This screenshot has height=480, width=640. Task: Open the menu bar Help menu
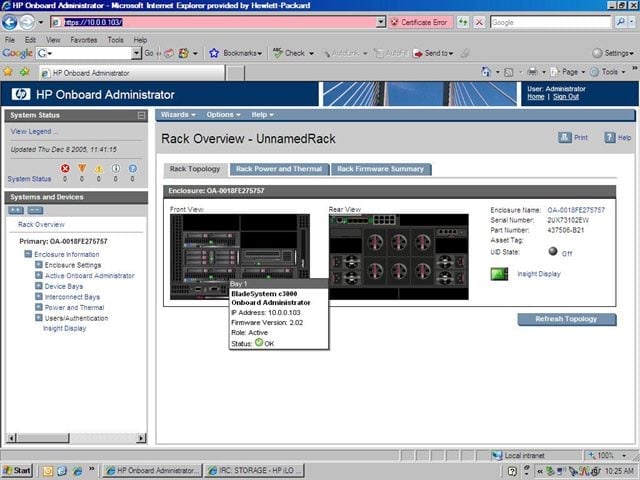[140, 40]
